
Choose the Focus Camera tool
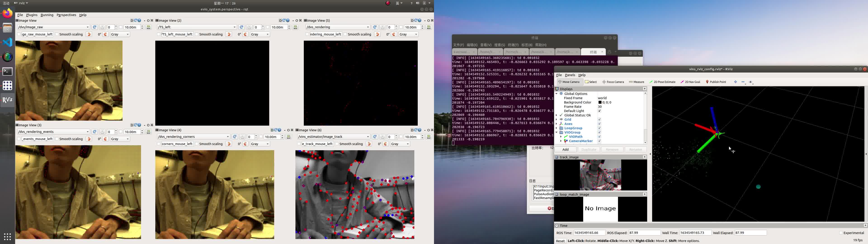point(613,82)
